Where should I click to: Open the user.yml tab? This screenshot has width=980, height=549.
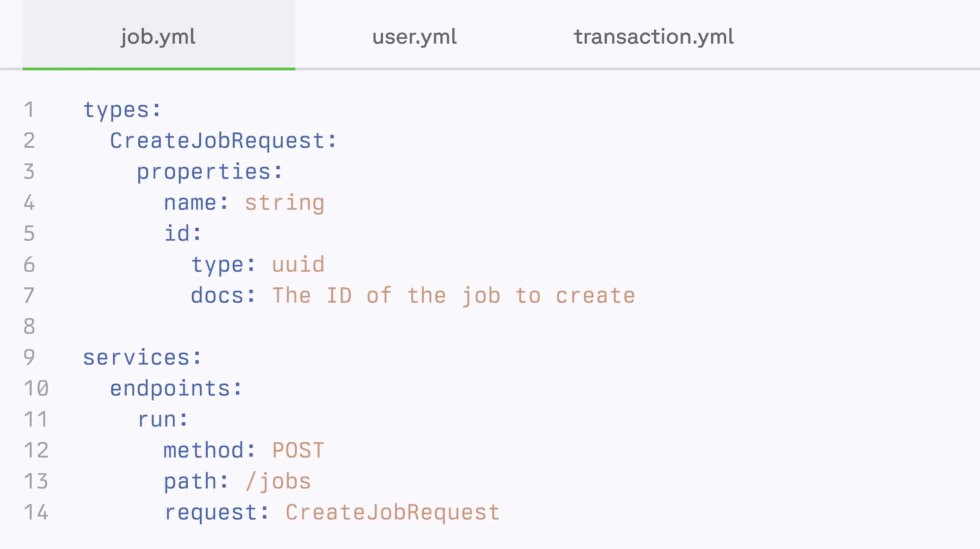click(414, 37)
